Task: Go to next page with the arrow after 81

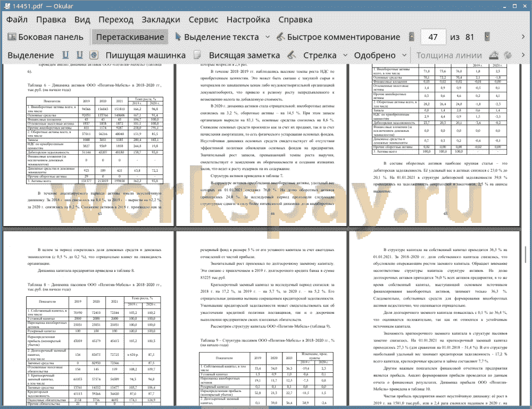Action: tap(487, 37)
